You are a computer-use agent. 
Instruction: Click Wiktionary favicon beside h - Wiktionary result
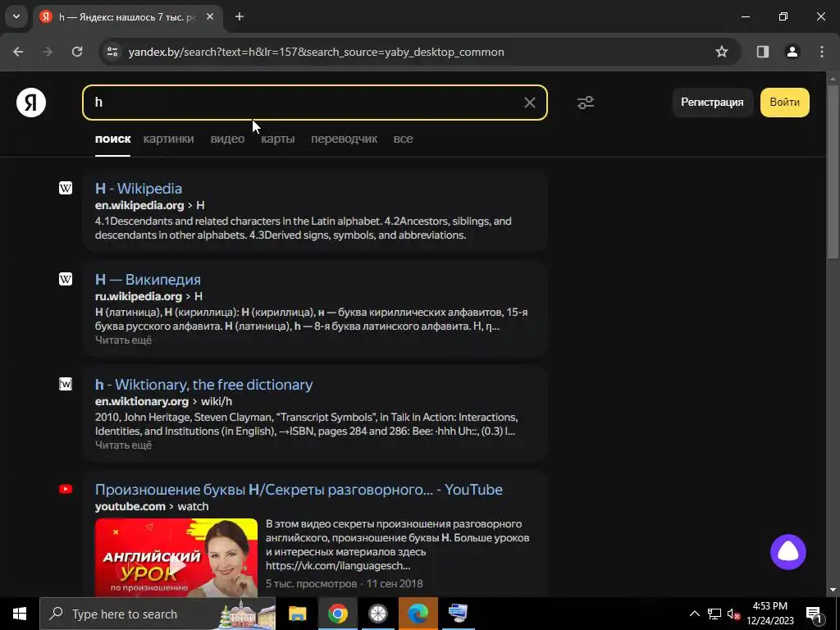point(66,384)
